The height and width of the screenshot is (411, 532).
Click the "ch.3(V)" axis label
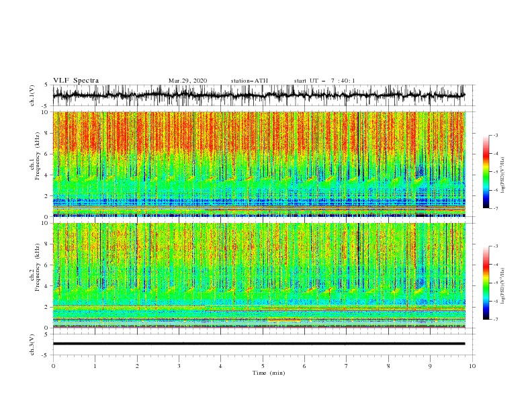tap(32, 345)
